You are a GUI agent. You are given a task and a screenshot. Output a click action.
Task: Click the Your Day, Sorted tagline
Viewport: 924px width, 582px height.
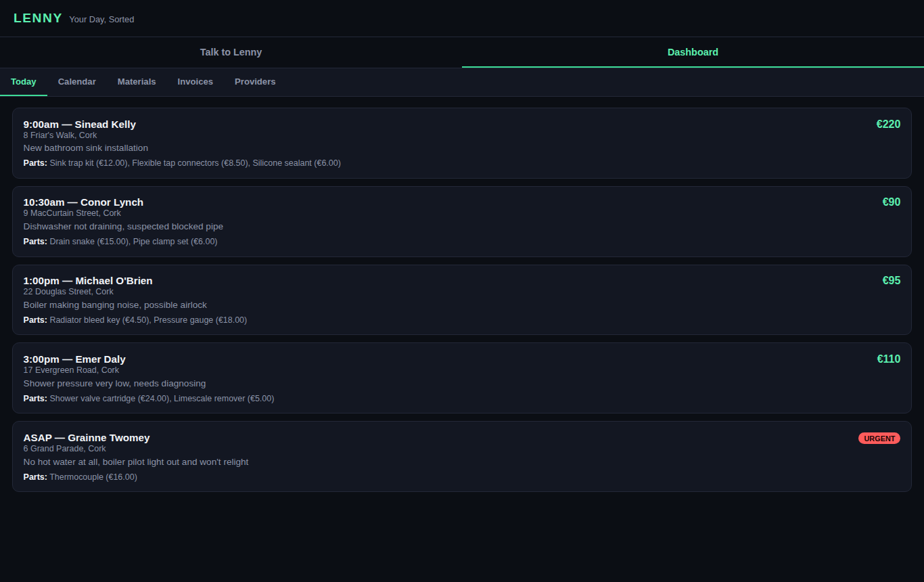tap(101, 20)
